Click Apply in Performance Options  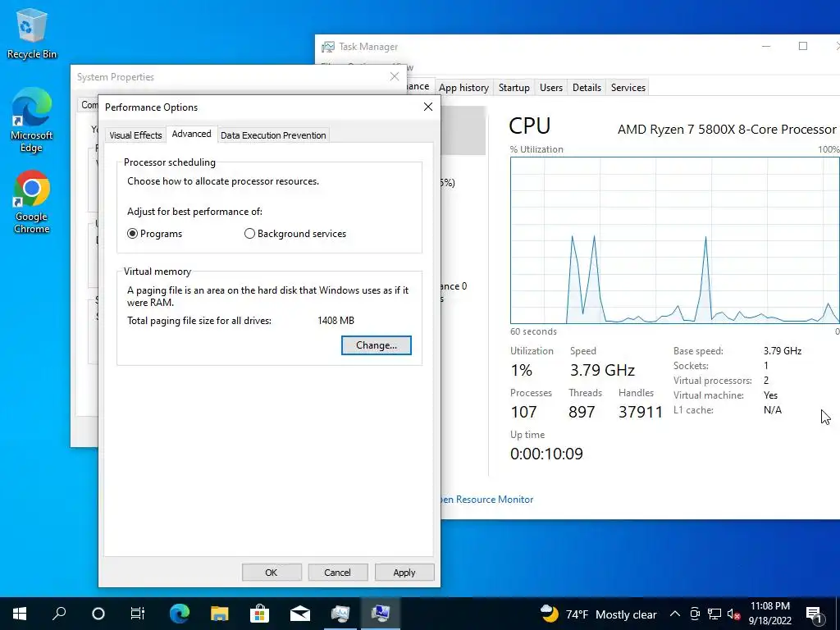click(x=404, y=572)
